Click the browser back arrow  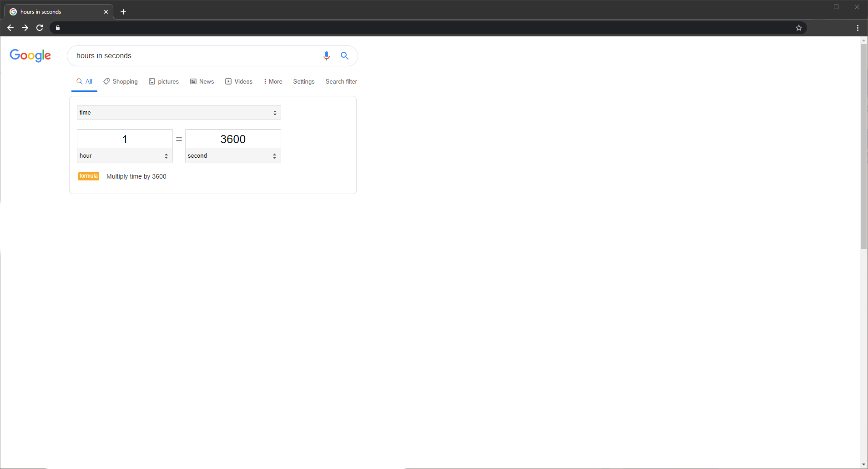click(x=10, y=28)
